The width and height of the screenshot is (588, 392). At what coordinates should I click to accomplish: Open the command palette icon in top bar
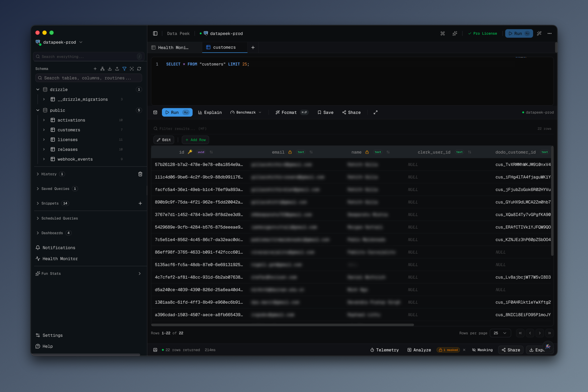[x=443, y=33]
